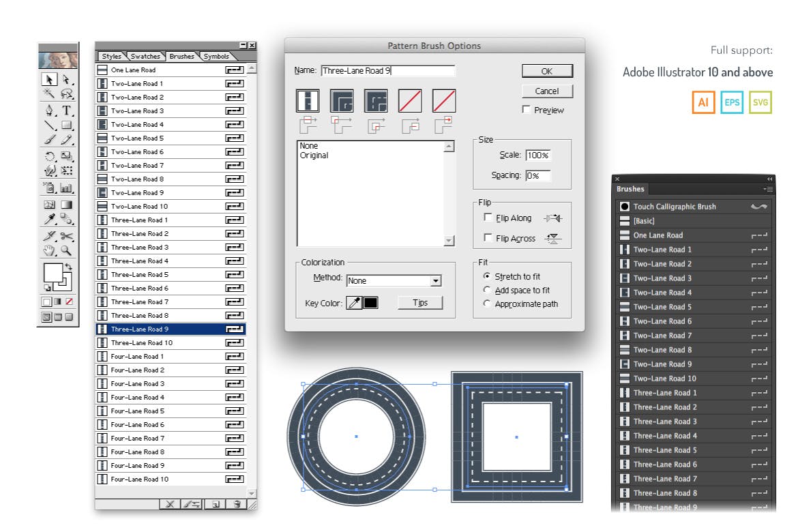Enable the Preview checkbox
The image size is (798, 532).
pos(527,110)
